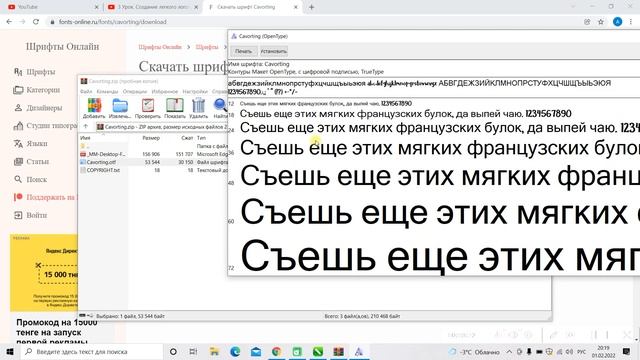Open the Chrome three-dot menu
This screenshot has height=360, width=640.
pos(631,22)
